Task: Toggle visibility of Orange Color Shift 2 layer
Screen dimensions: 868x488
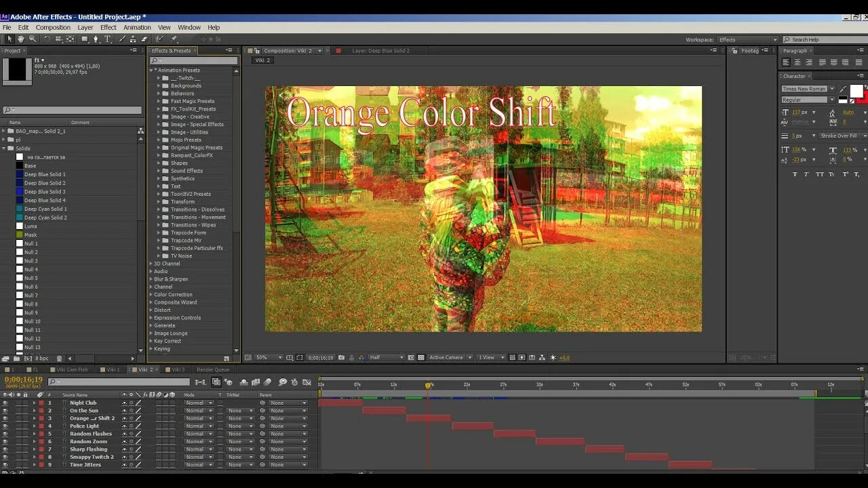Action: [5, 418]
